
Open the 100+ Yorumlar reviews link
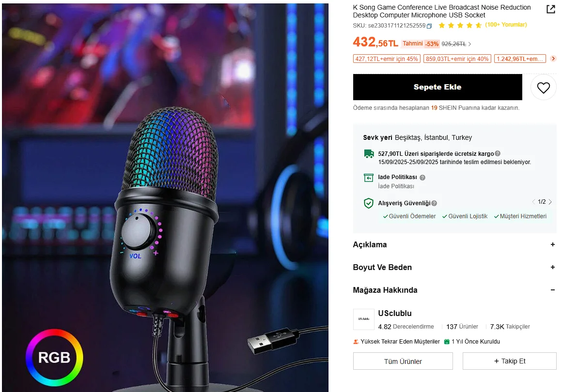(506, 25)
